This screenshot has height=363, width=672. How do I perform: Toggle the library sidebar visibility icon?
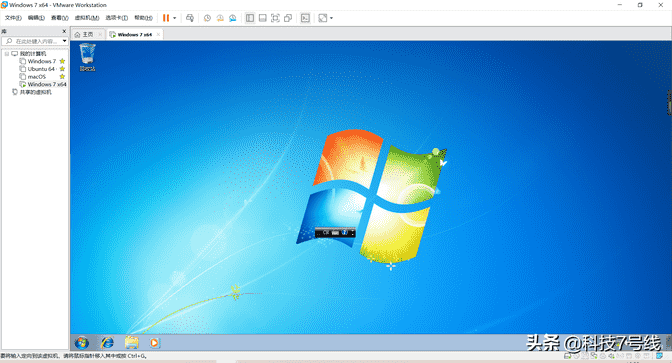click(x=250, y=18)
